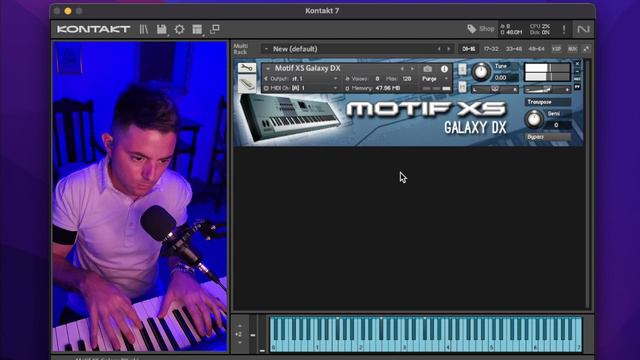
Task: Open the options gear icon
Action: 179,29
